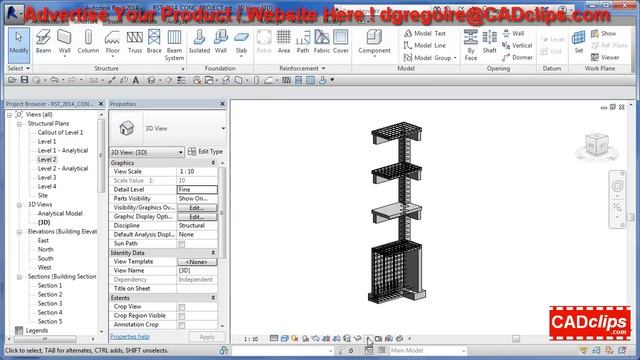640x360 pixels.
Task: Click Edit Type button
Action: [205, 151]
